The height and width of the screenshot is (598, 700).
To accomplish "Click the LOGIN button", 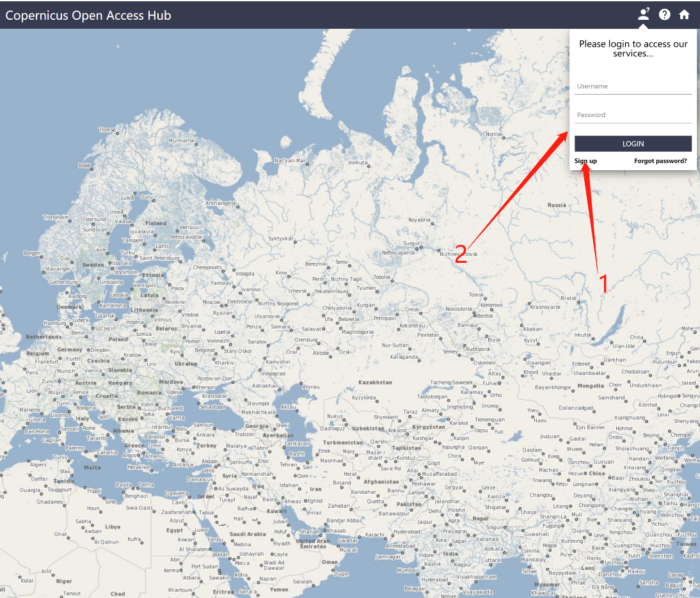I will (x=633, y=144).
